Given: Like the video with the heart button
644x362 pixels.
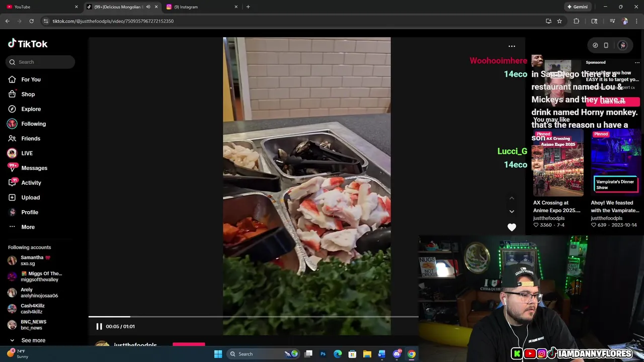Looking at the screenshot, I should pos(512,227).
